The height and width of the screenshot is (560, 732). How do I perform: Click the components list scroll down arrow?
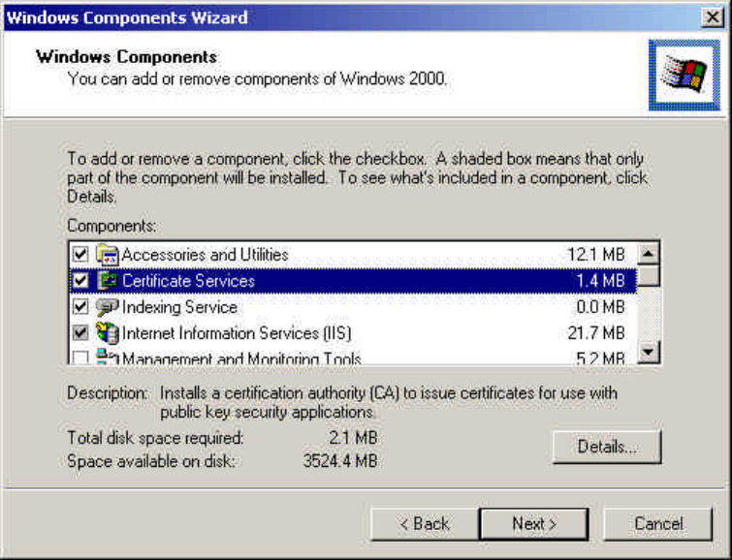pos(648,352)
